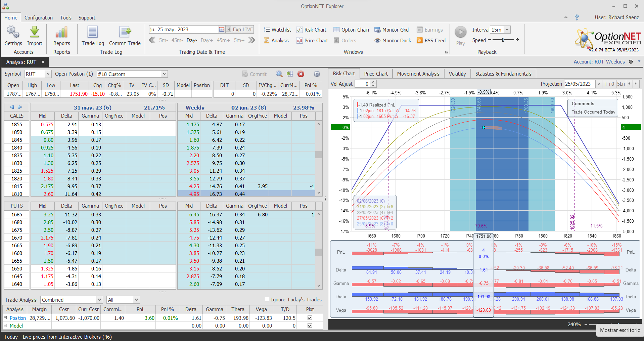Open the calendar date picker icon
Viewport: 644px width, 341px height.
point(222,30)
